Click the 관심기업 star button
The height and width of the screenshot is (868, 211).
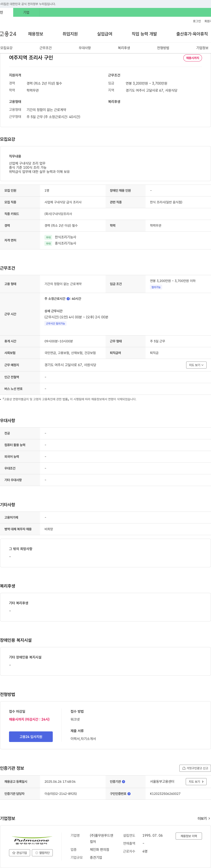pos(20,853)
